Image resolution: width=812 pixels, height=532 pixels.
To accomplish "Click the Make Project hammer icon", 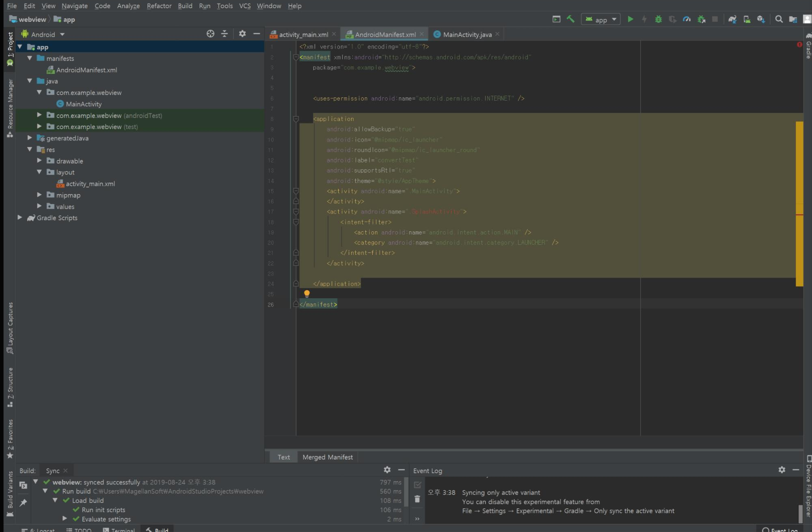I will tap(570, 19).
